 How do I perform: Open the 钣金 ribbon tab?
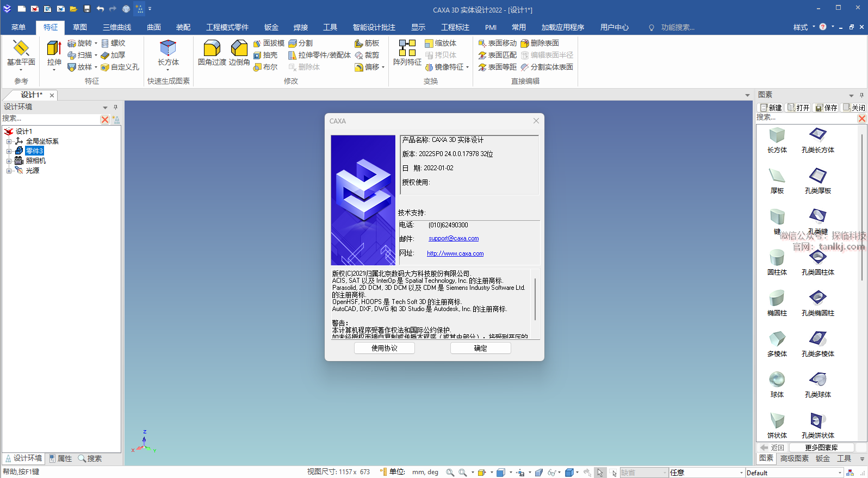pos(271,27)
